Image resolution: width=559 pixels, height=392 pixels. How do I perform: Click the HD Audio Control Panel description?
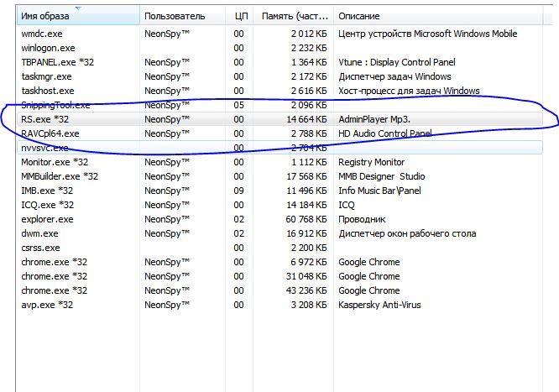tap(385, 133)
